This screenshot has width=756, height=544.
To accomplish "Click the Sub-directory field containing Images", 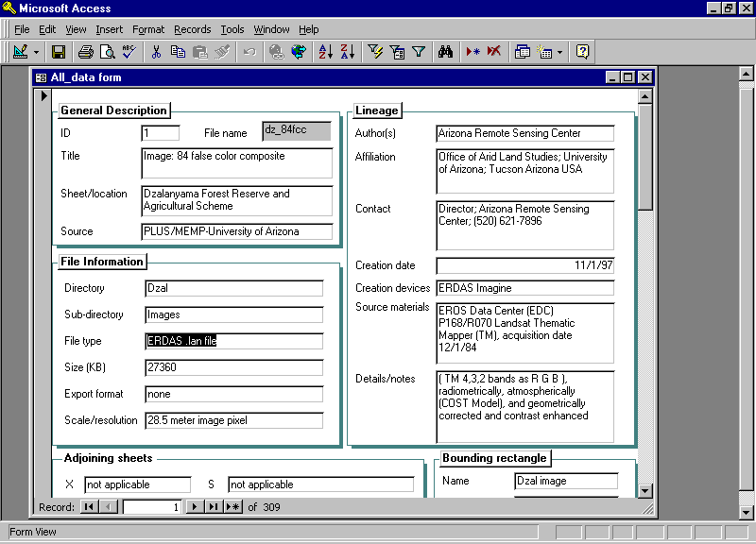I will [x=233, y=314].
